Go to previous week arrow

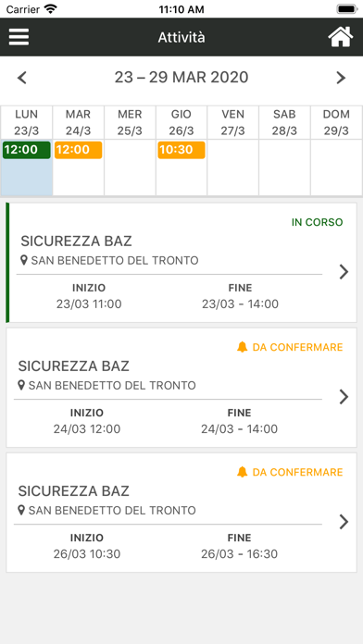pos(22,78)
